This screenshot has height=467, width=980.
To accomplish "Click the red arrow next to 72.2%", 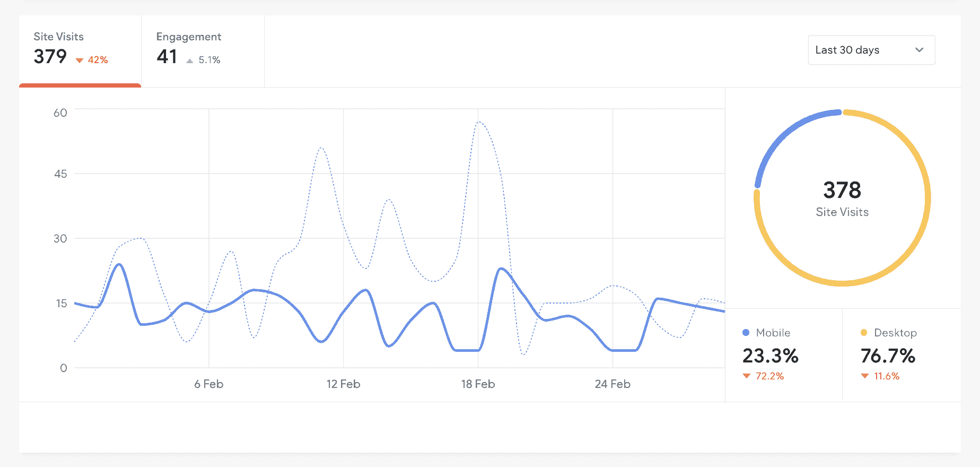I will point(747,376).
